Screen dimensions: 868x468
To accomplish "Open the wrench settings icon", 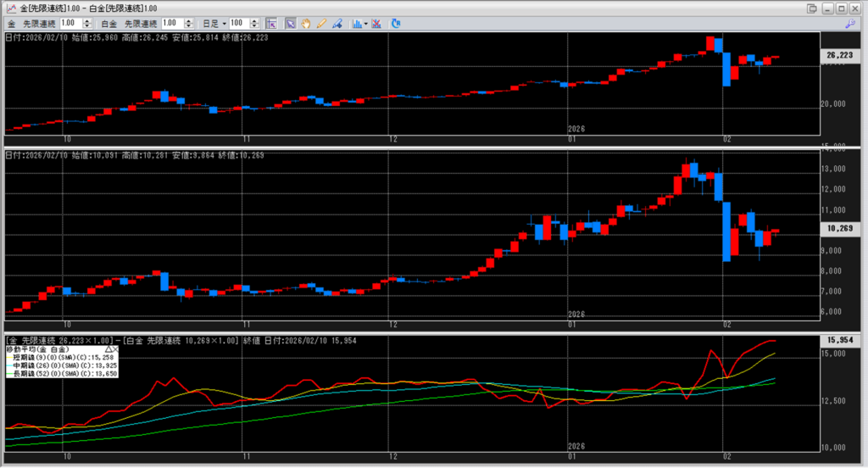I will click(x=850, y=24).
